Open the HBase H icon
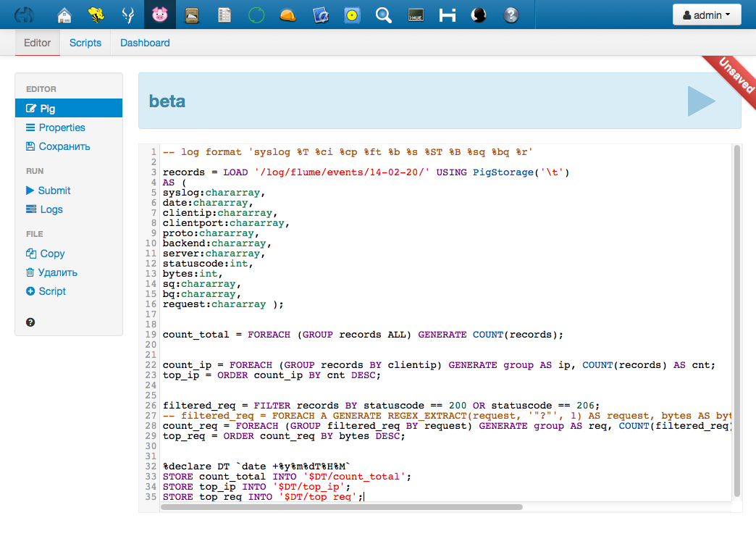The height and width of the screenshot is (552, 756). [x=448, y=15]
